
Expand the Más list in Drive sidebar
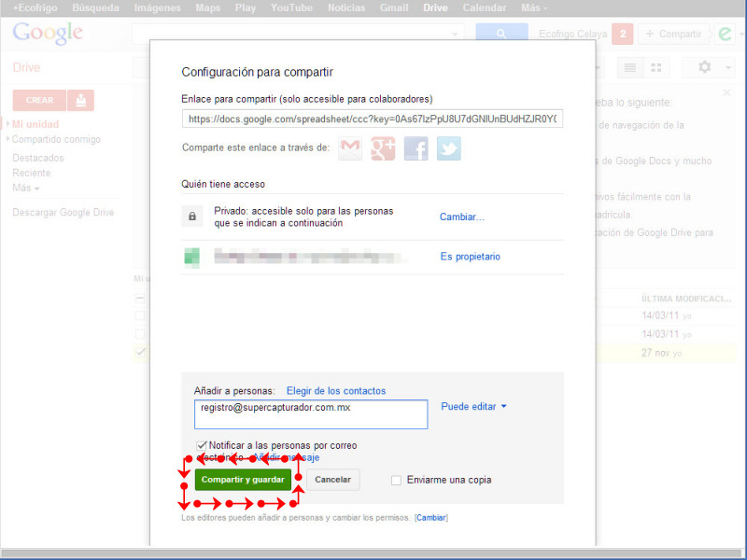(26, 188)
